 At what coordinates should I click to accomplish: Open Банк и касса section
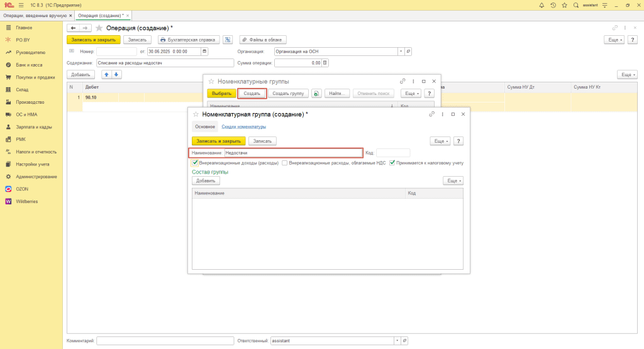(29, 65)
